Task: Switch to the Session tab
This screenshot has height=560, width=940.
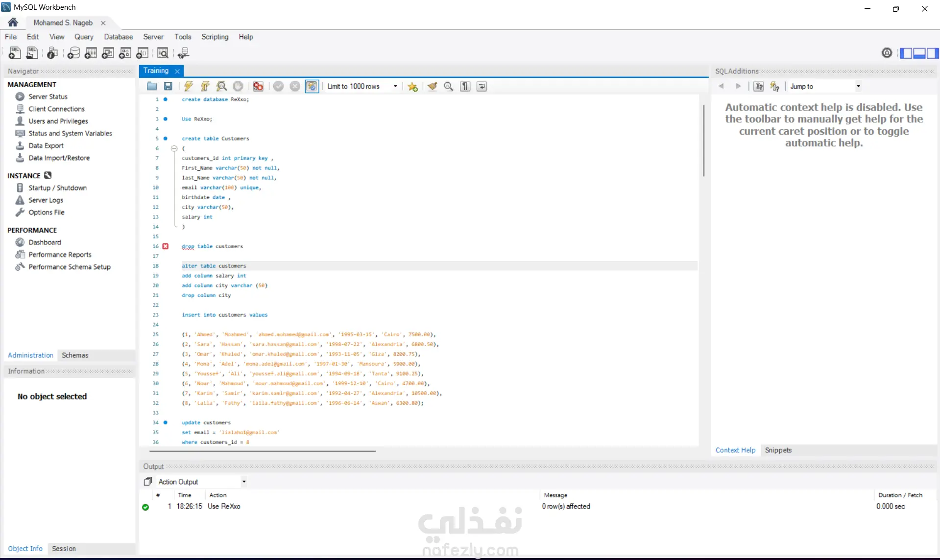Action: tap(64, 549)
